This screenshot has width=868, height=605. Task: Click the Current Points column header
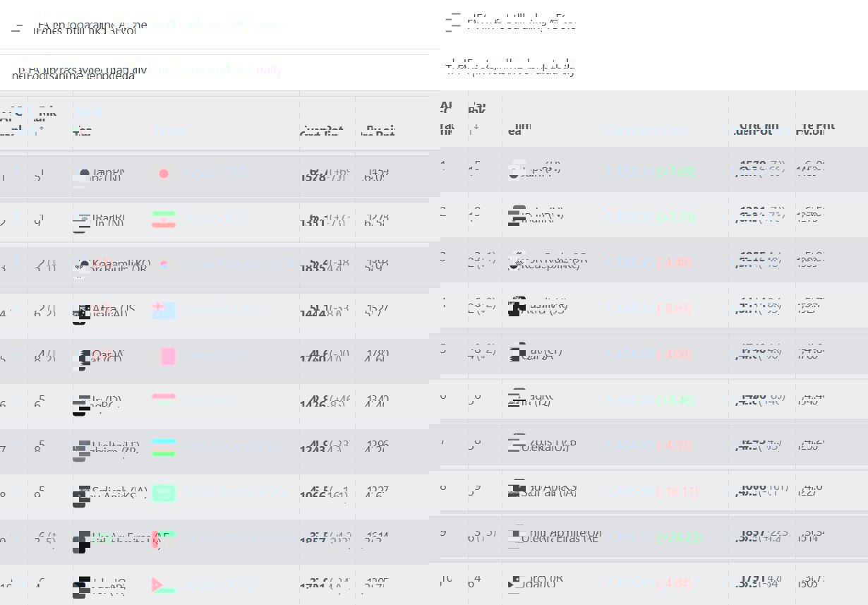[x=646, y=131]
